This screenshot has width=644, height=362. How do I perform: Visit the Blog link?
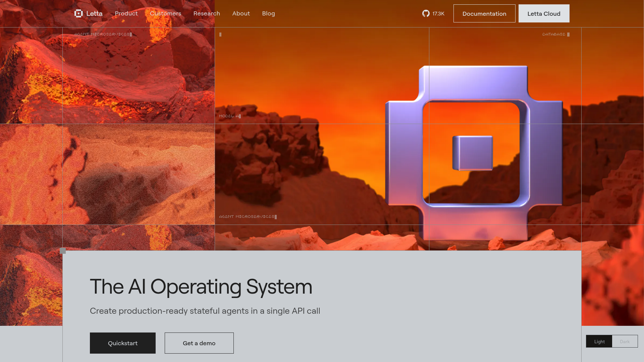[268, 13]
